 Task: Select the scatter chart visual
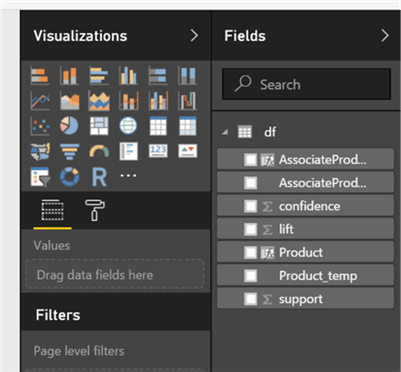[x=40, y=126]
